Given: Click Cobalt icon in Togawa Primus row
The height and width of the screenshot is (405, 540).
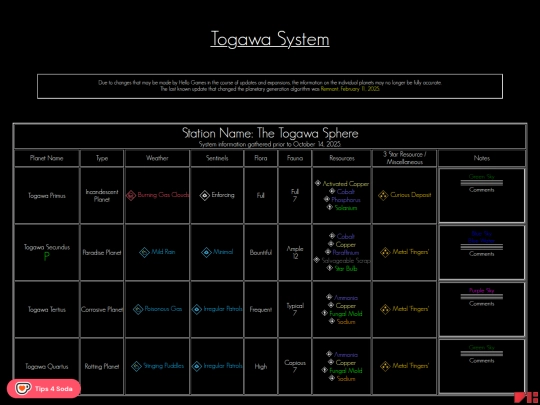Looking at the screenshot, I should tap(332, 191).
